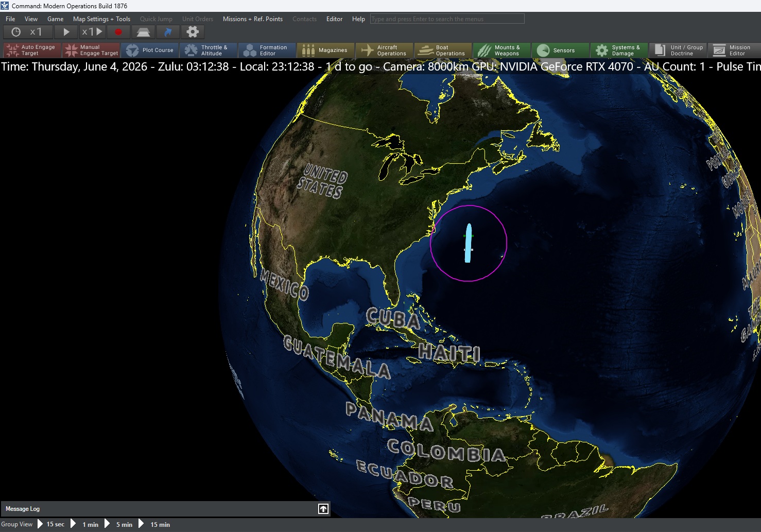Open Mounts & Weapons

(x=502, y=50)
